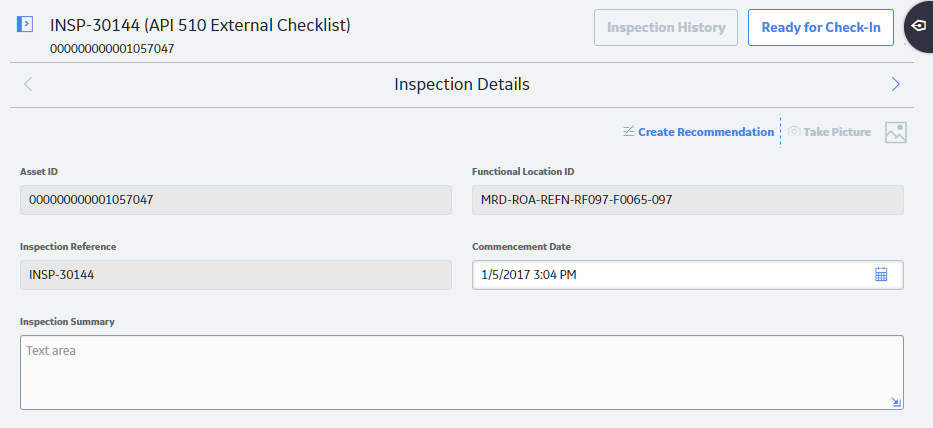This screenshot has height=428, width=933.
Task: Go to the previous inspection section
Action: [28, 85]
